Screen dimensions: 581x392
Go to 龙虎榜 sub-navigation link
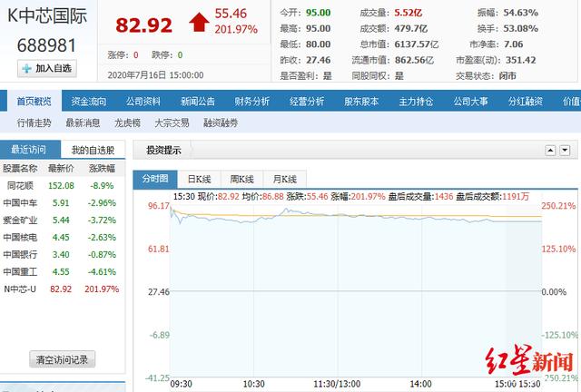point(127,122)
